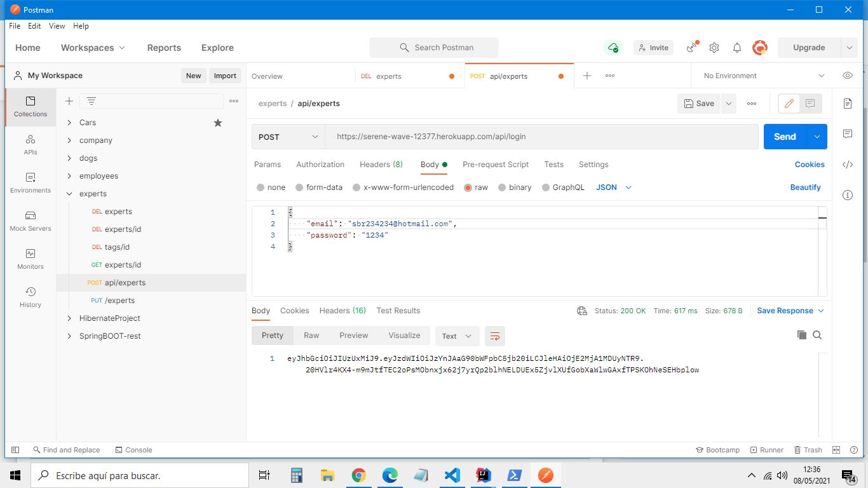Open the two-pane layout toggle icon
868x488 pixels.
pyautogui.click(x=836, y=450)
